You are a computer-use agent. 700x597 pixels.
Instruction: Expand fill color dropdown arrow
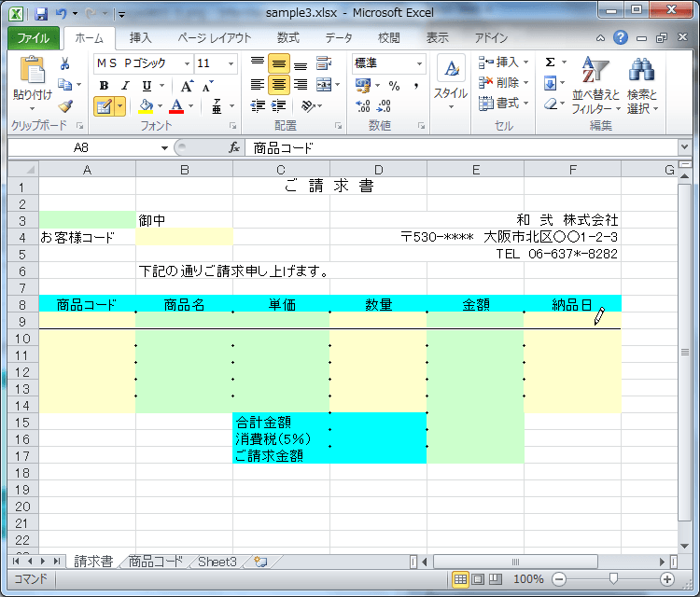coord(160,106)
